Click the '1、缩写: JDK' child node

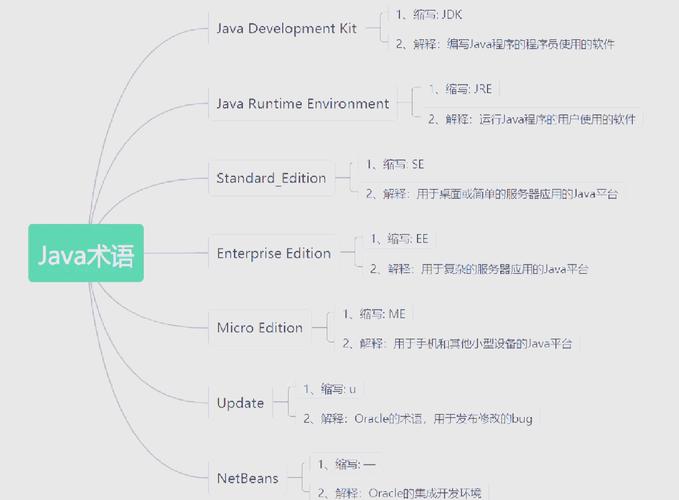click(x=429, y=15)
